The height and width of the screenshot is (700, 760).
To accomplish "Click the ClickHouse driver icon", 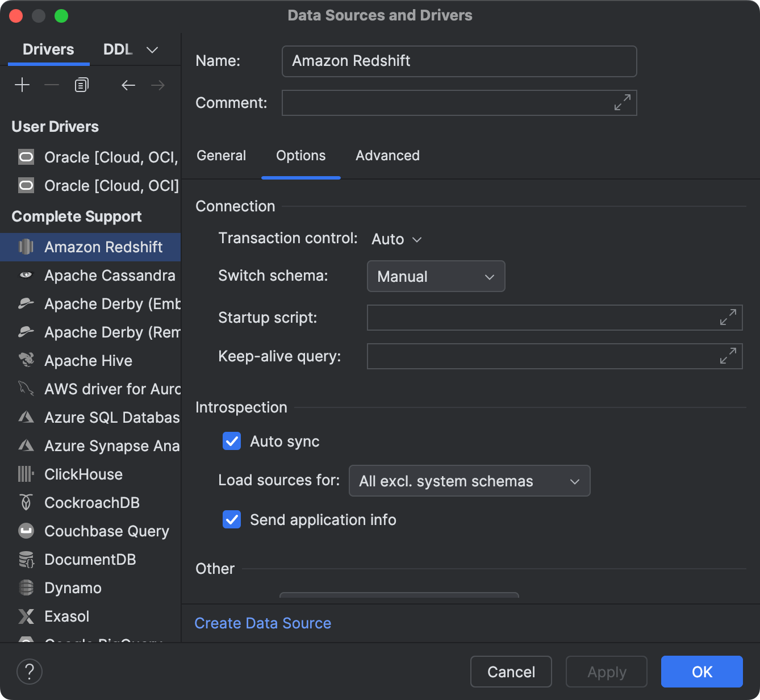I will 26,474.
